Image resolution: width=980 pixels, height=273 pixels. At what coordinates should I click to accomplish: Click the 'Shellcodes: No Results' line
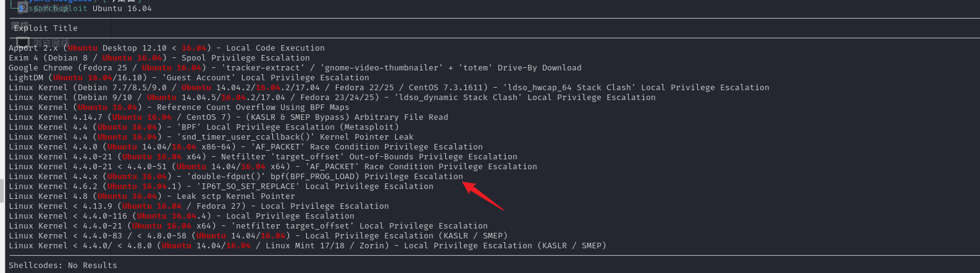point(63,266)
